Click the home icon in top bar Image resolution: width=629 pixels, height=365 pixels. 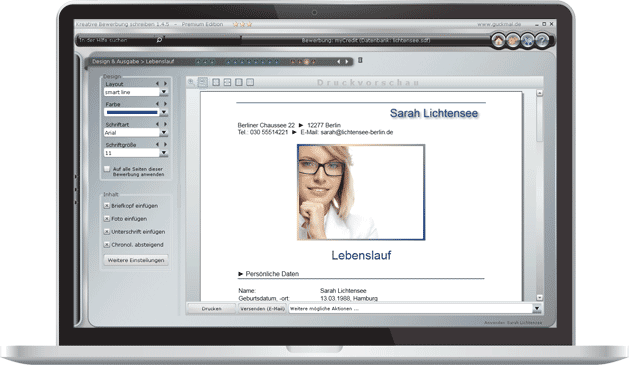498,41
